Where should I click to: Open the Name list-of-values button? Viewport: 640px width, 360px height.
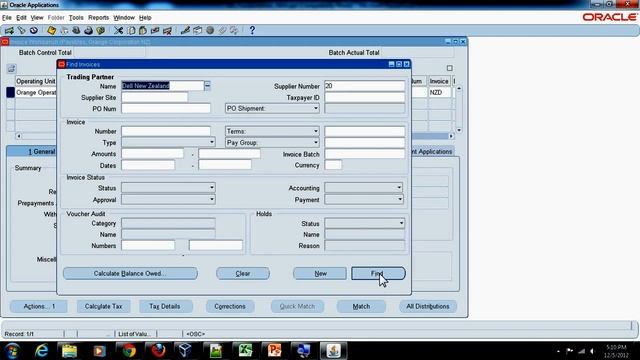point(207,85)
